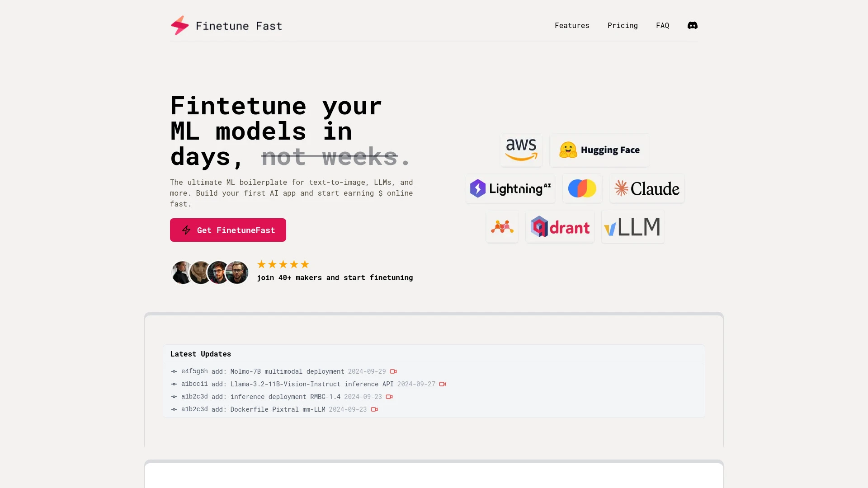Open the Pricing page
The height and width of the screenshot is (488, 868).
pyautogui.click(x=623, y=25)
